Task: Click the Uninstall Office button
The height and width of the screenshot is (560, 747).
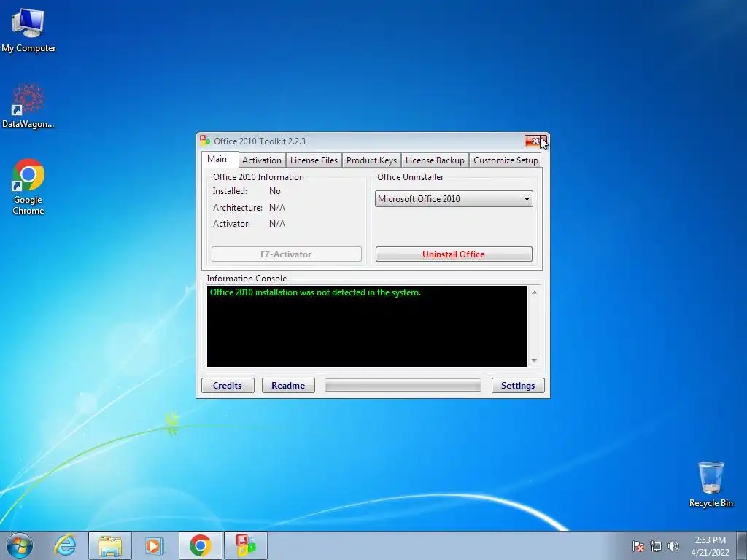Action: [x=454, y=254]
